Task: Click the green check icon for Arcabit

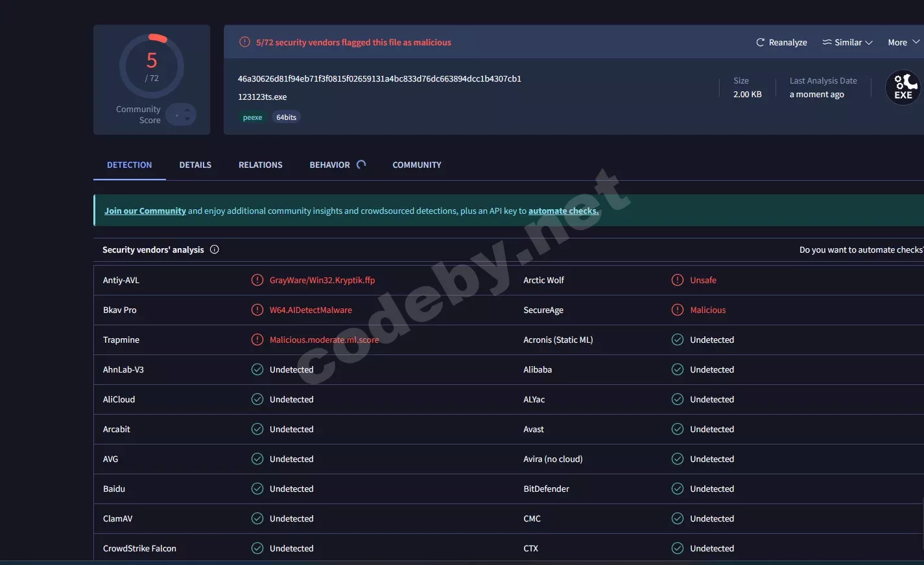Action: [x=257, y=429]
